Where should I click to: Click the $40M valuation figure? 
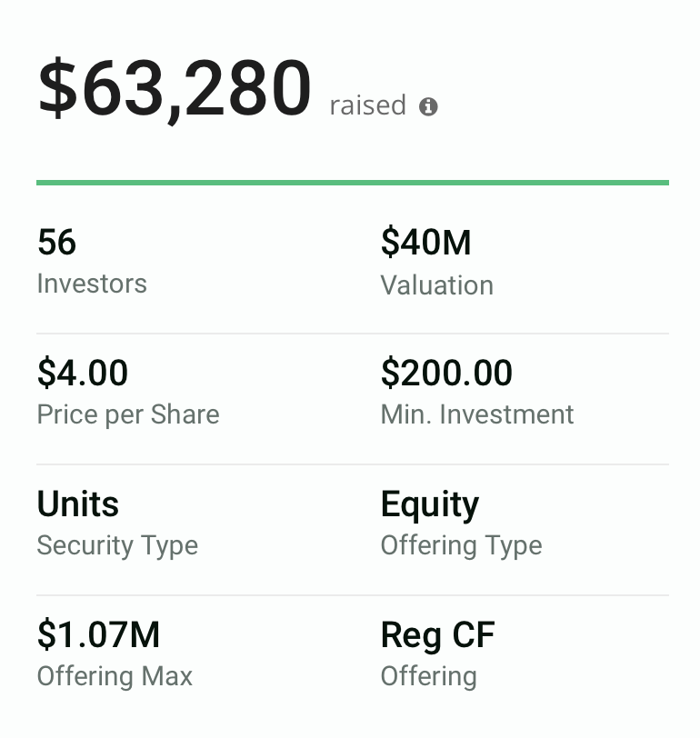tap(425, 243)
